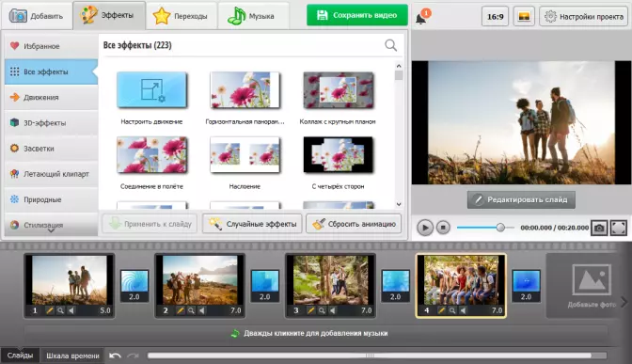The height and width of the screenshot is (364, 632).
Task: Open the background image icon next to 16:9
Action: coord(524,17)
